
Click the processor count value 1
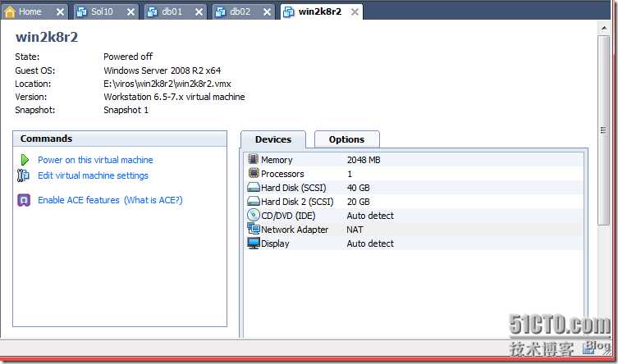coord(350,174)
